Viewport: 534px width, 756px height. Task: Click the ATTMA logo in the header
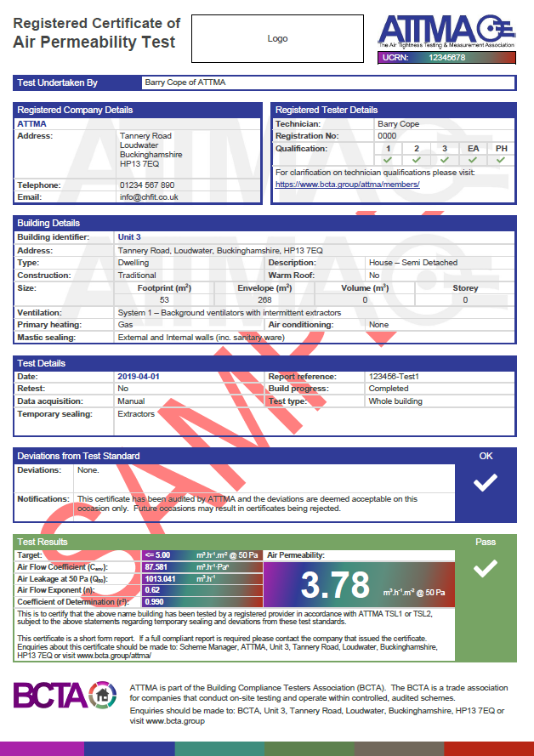(446, 31)
